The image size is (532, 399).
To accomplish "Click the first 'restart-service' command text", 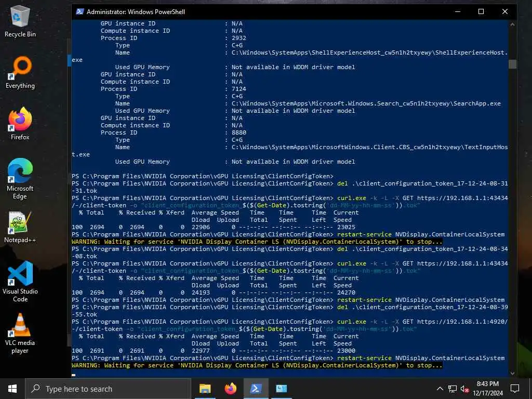I will tap(364, 234).
